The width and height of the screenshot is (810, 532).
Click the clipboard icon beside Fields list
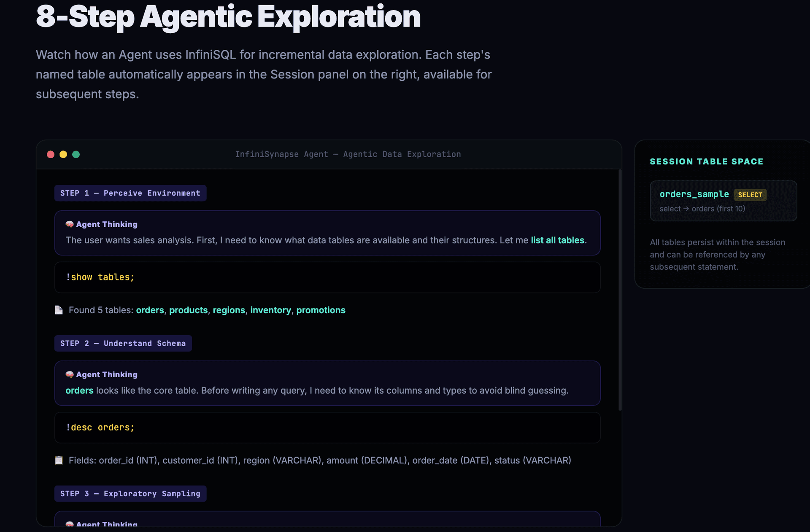click(59, 460)
